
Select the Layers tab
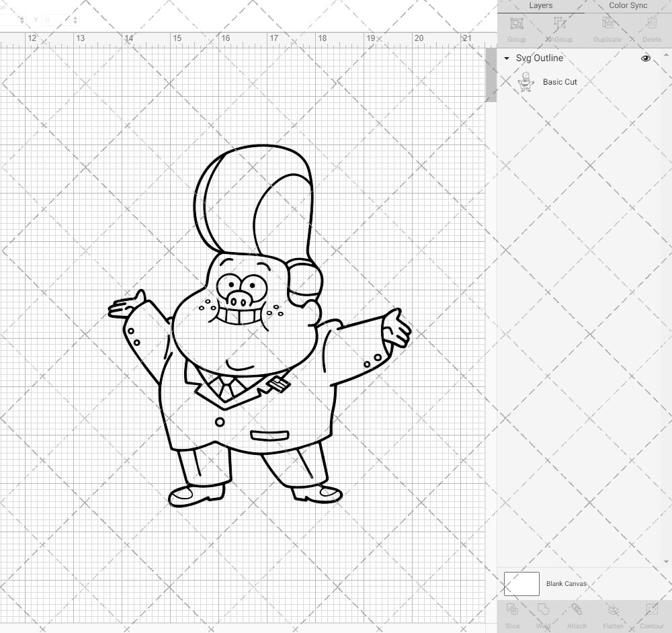pos(540,5)
